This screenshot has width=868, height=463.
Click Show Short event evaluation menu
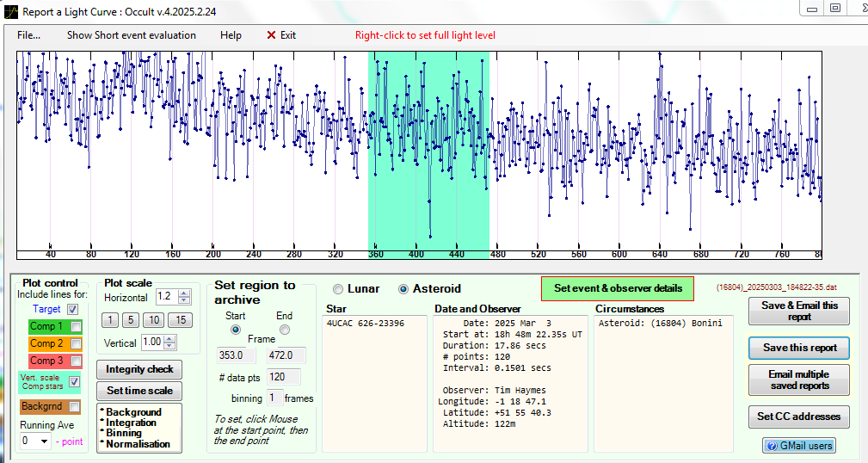tap(131, 35)
